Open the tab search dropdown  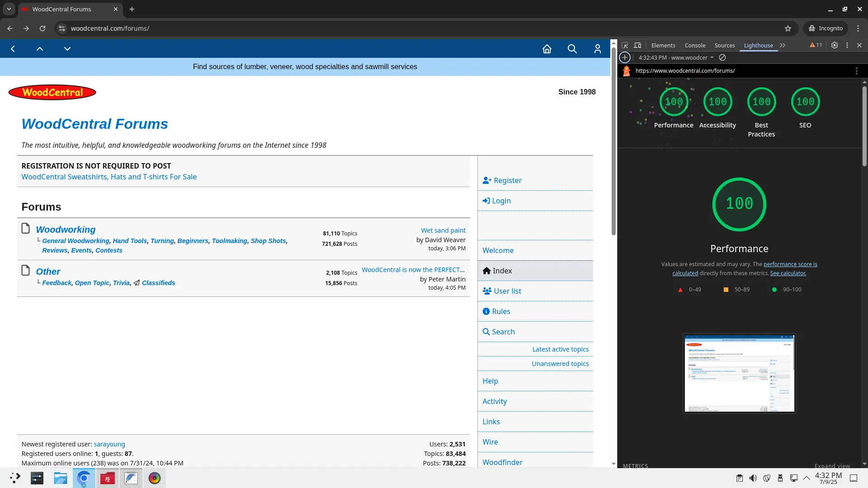pos(9,9)
